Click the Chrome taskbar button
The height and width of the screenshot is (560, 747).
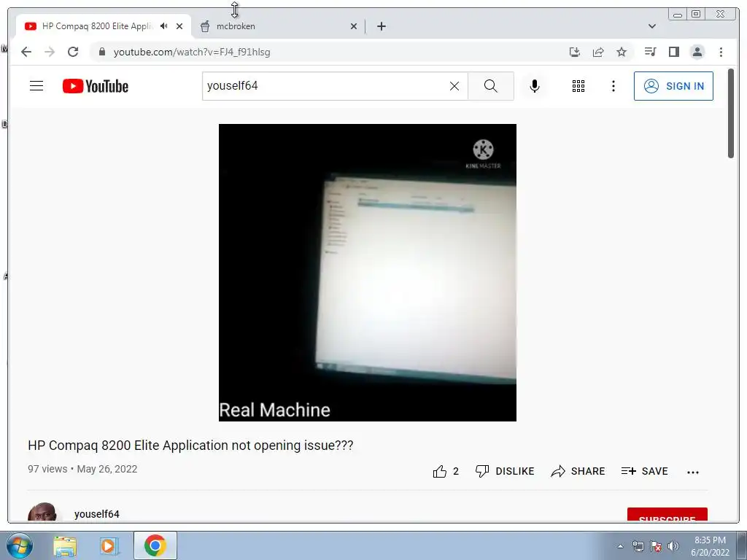155,545
